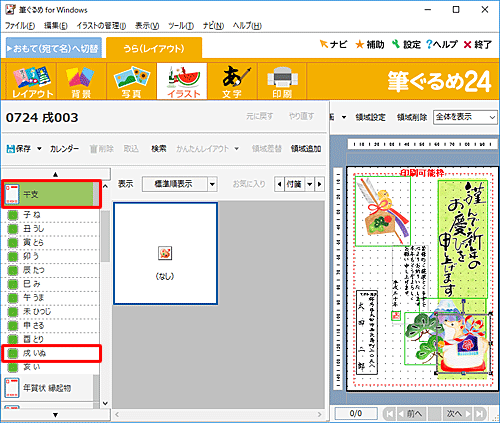Click the 補助 star icon
This screenshot has width=500, height=423.
[x=360, y=44]
